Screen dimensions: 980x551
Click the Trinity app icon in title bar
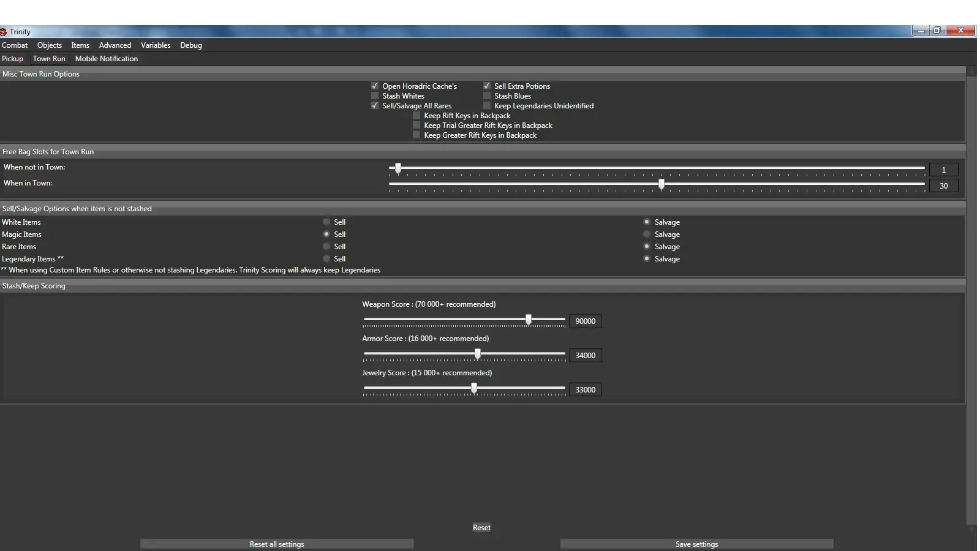pyautogui.click(x=3, y=32)
